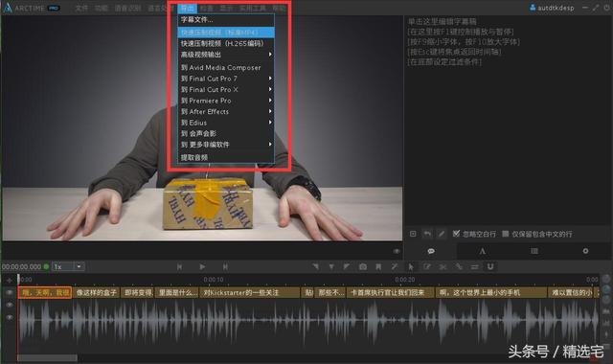Click the user account autdtkdesp

[552, 8]
